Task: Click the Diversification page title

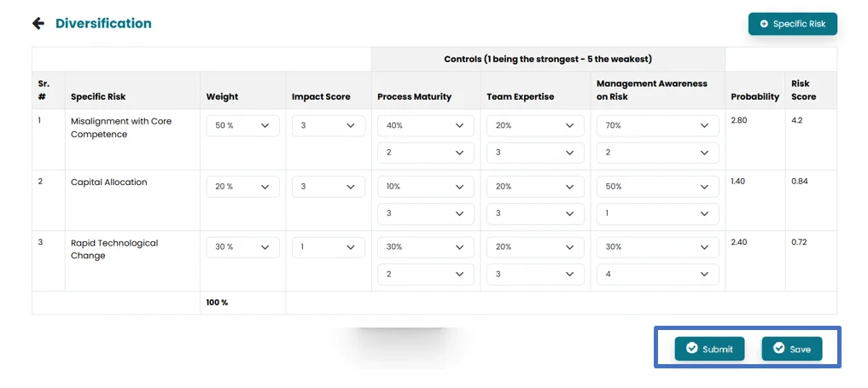Action: (103, 24)
